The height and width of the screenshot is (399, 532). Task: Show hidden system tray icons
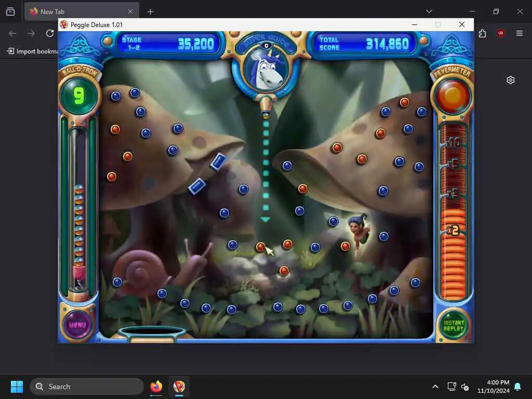[435, 387]
